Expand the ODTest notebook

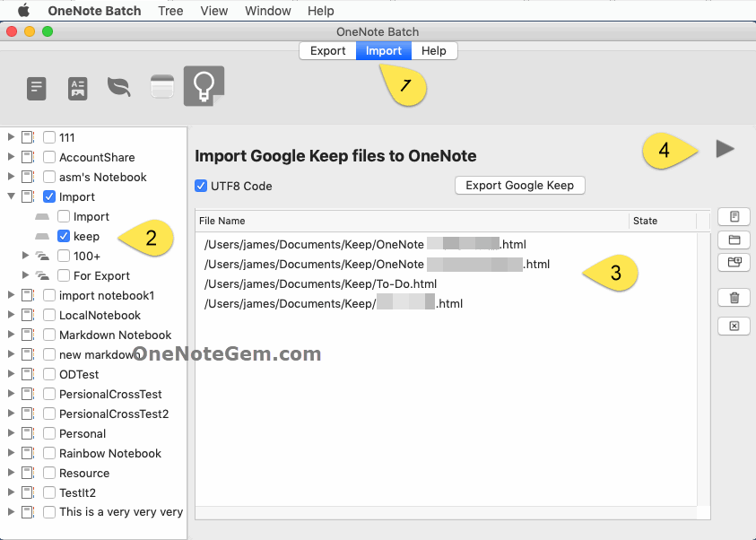11,375
